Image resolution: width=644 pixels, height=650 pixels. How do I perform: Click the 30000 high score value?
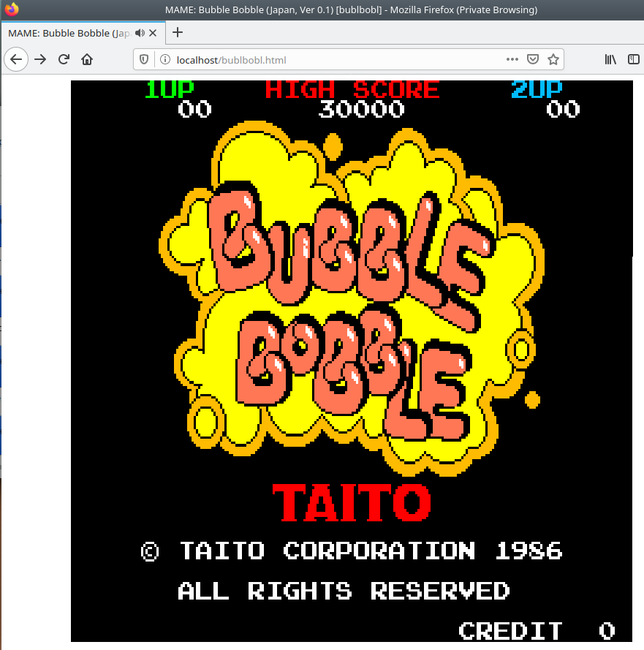[361, 110]
